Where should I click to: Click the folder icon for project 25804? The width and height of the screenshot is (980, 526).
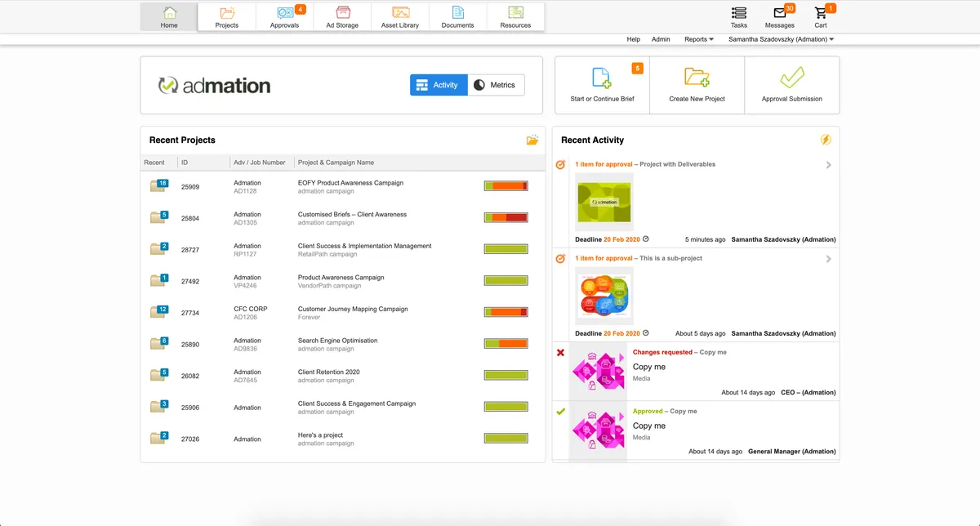pos(158,217)
